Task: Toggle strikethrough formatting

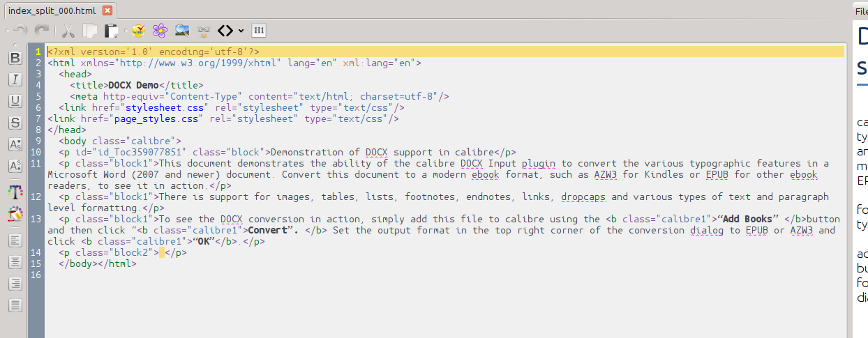Action: coord(15,123)
